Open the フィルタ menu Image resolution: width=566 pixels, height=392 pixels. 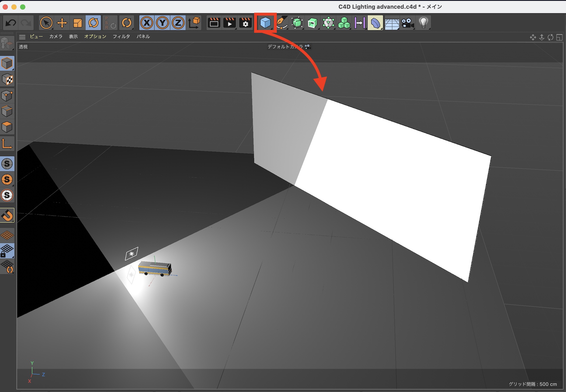click(121, 36)
